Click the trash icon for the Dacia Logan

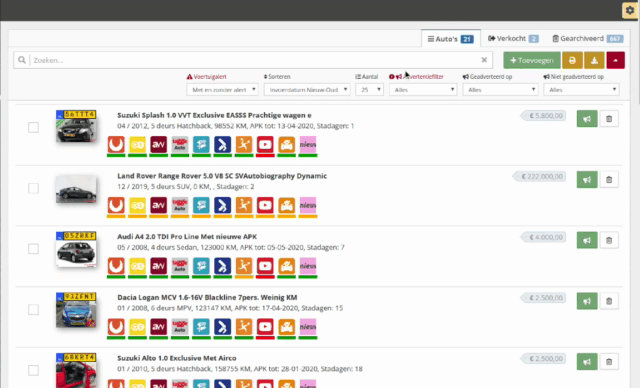[x=609, y=301]
